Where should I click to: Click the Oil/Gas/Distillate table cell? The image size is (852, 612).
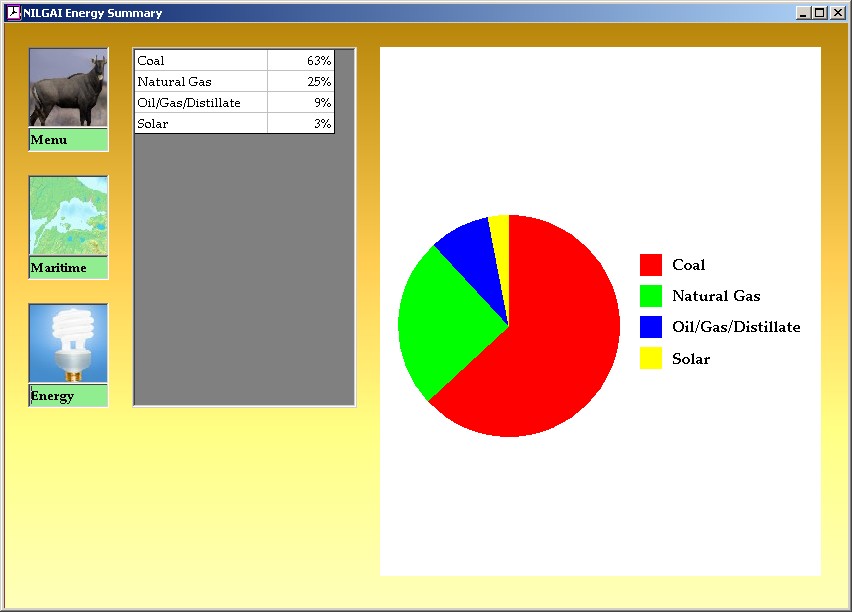point(201,103)
